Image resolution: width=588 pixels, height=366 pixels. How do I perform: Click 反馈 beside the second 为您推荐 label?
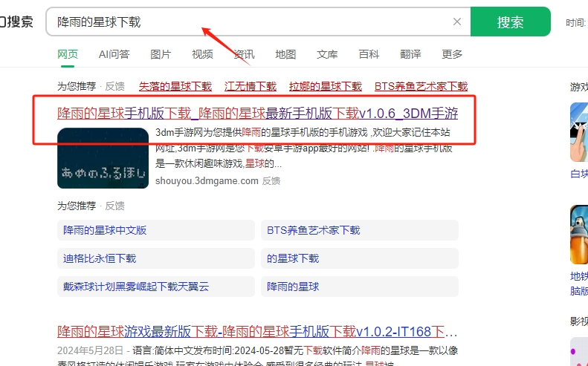click(x=114, y=206)
